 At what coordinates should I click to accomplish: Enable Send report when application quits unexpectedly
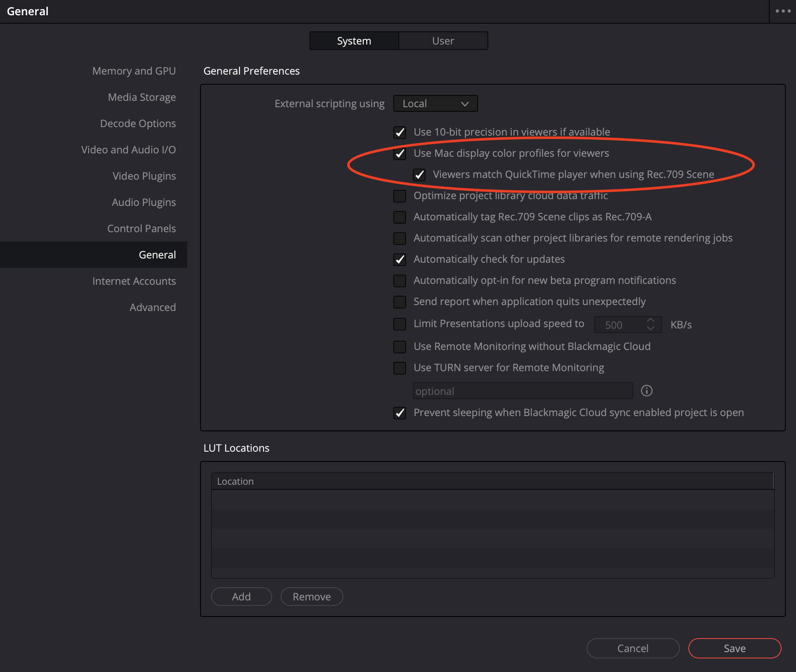(400, 302)
